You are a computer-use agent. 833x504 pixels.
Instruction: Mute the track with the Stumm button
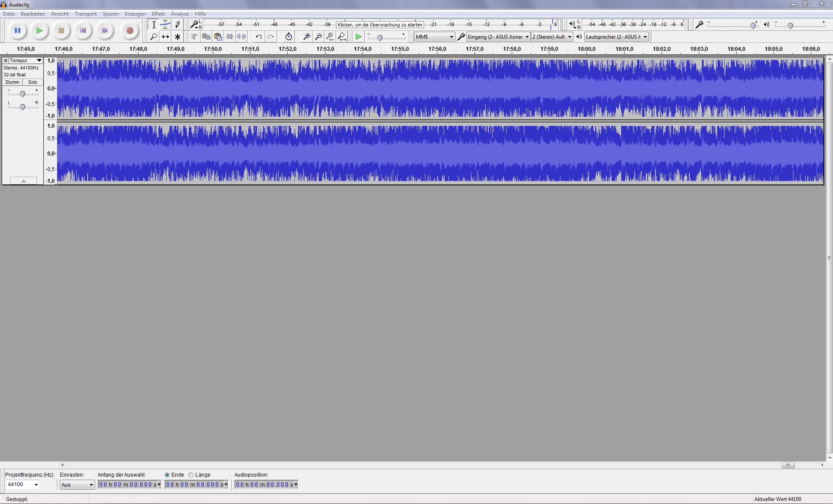click(12, 82)
